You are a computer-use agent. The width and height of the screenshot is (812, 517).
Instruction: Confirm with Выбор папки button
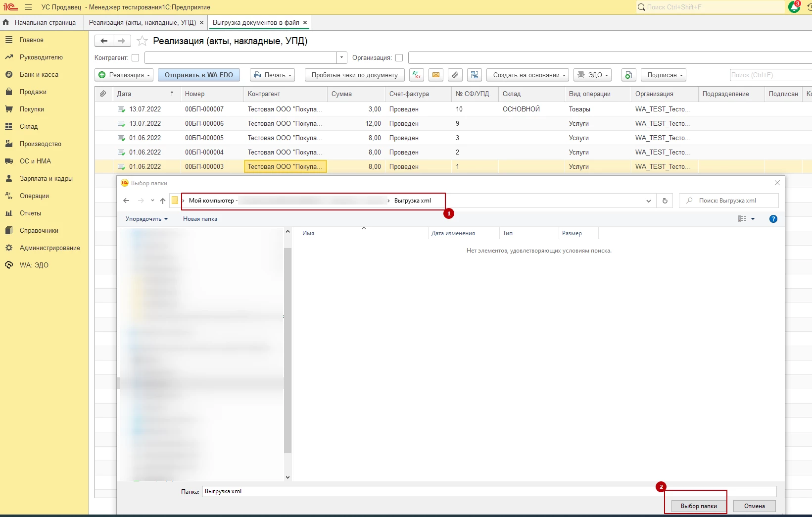click(699, 506)
